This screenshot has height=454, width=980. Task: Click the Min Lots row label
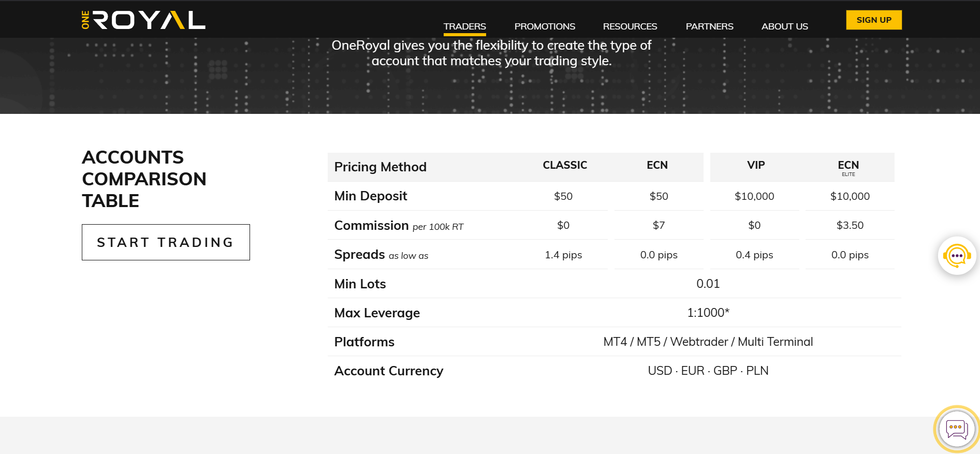click(360, 284)
